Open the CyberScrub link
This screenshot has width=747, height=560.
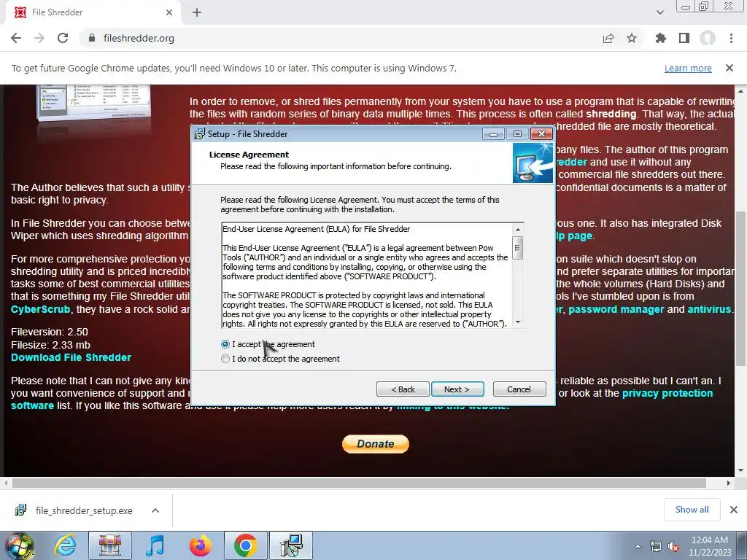(41, 309)
